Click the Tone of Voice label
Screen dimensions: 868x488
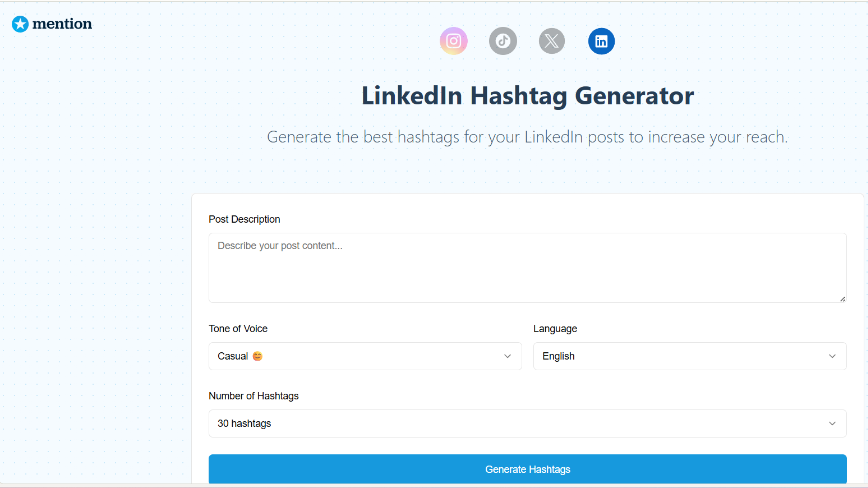[x=238, y=328]
